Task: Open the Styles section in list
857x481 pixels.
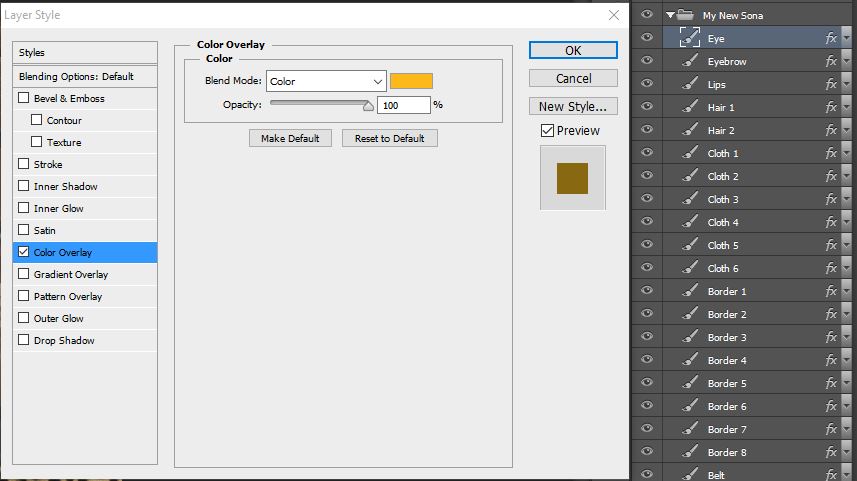Action: click(86, 53)
